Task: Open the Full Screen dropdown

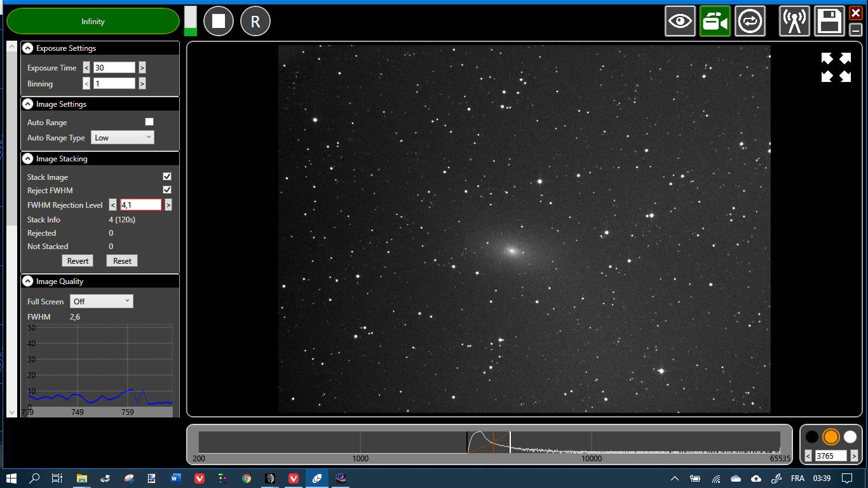Action: (102, 301)
